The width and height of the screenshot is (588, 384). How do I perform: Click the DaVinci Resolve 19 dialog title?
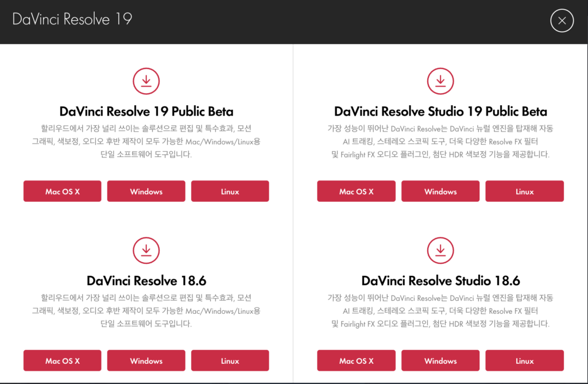[72, 19]
